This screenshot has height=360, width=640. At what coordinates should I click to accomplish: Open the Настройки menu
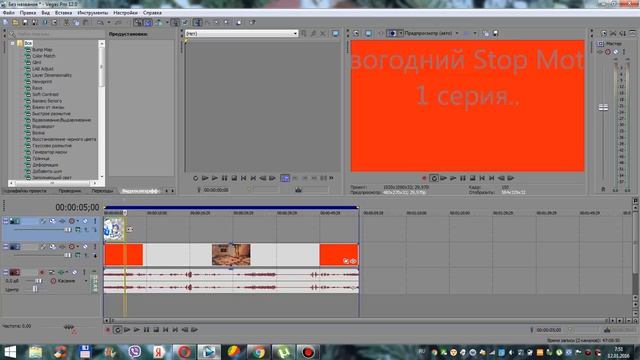tap(125, 13)
